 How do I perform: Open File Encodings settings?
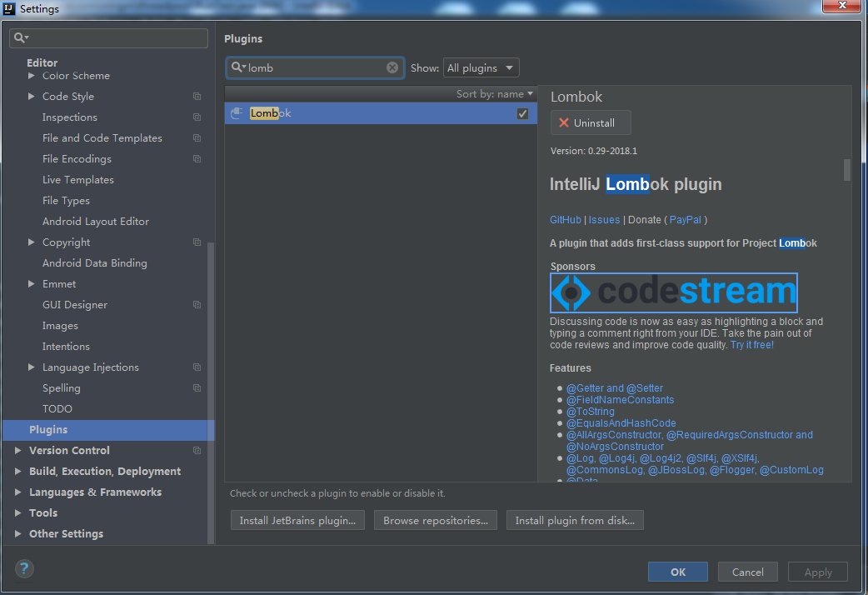[x=77, y=159]
